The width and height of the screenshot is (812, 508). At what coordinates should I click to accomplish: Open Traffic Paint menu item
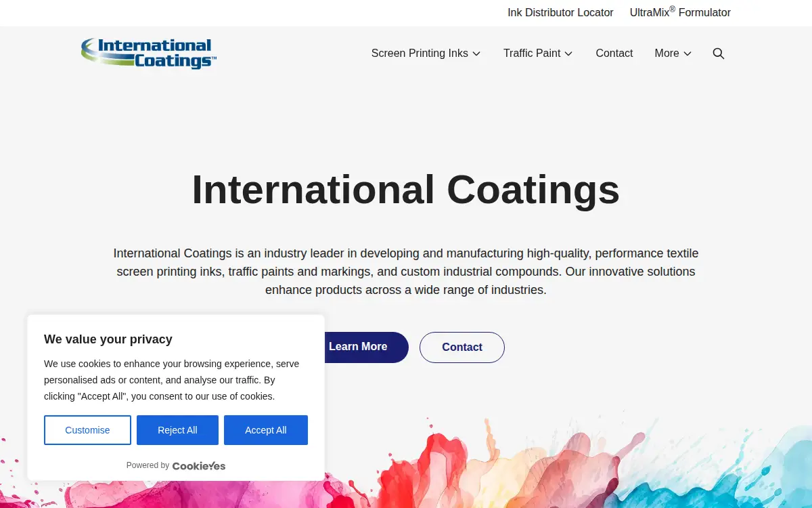coord(532,54)
